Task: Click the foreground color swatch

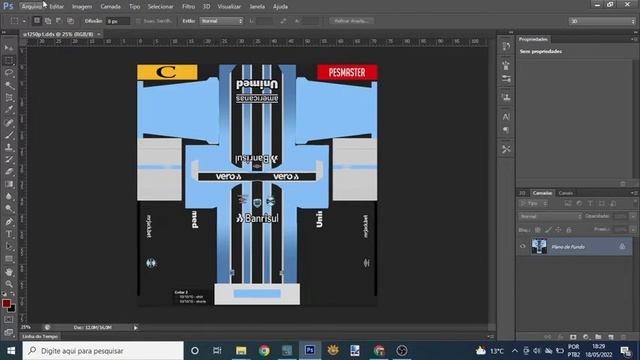Action: (x=6, y=303)
